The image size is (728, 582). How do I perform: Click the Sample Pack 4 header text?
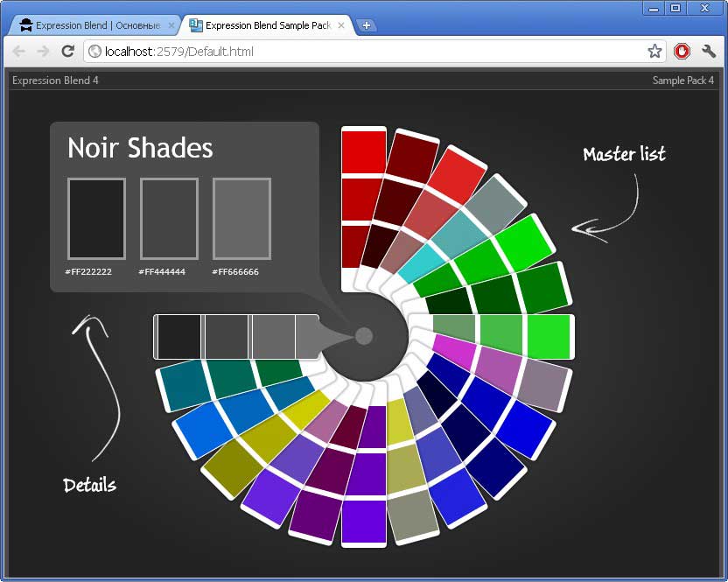[x=683, y=81]
